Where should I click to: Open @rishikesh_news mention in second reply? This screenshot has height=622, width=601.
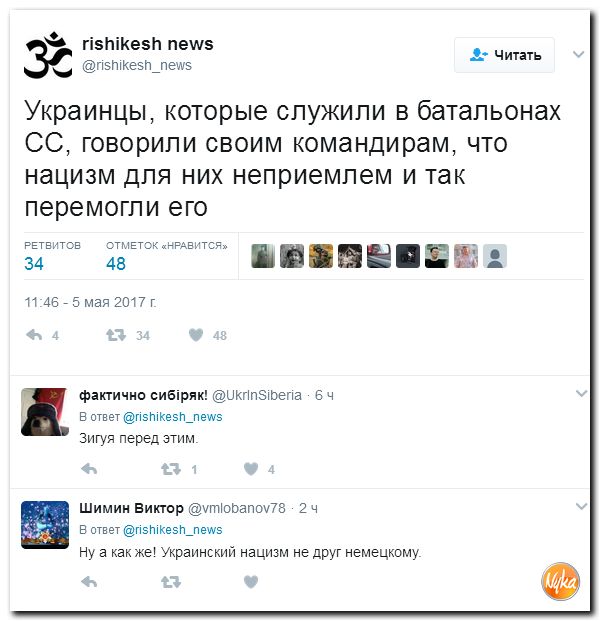coord(173,530)
